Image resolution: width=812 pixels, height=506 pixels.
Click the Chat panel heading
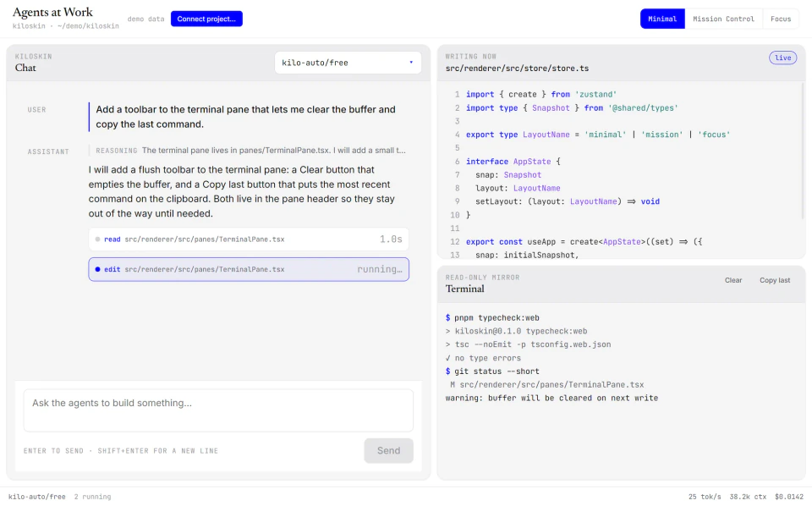(25, 68)
